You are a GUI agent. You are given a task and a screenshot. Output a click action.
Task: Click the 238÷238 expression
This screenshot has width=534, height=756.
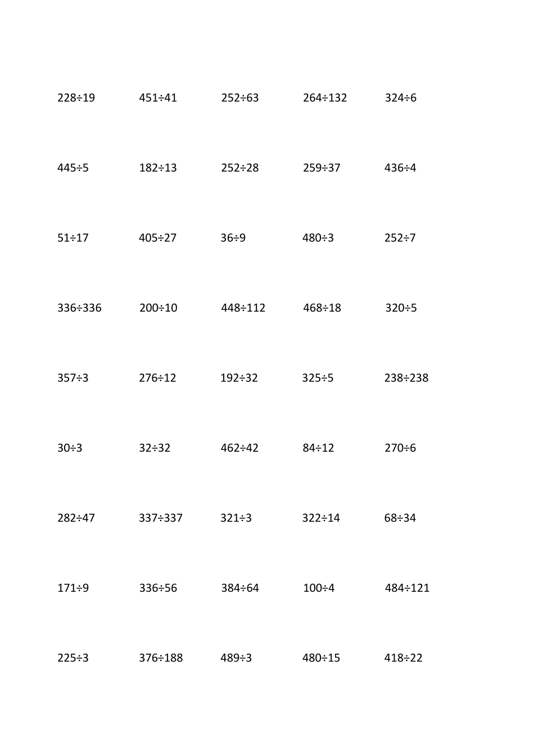(406, 378)
